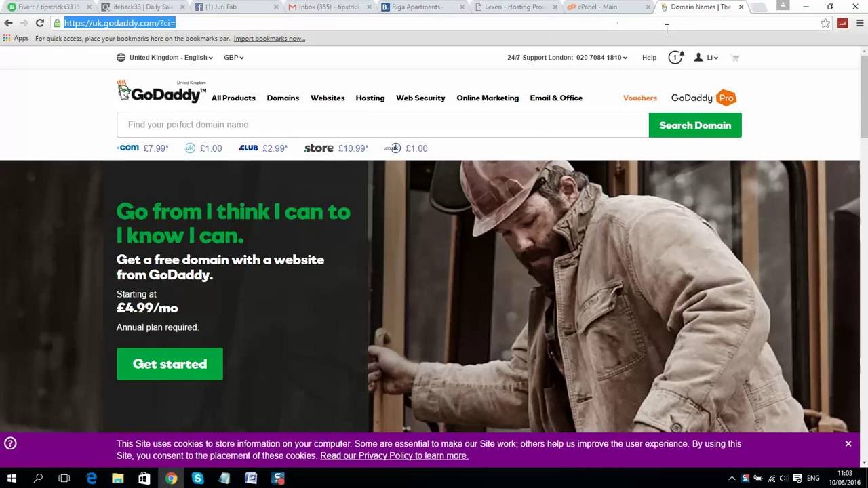The width and height of the screenshot is (868, 488).
Task: Reload the current page
Action: 40,23
